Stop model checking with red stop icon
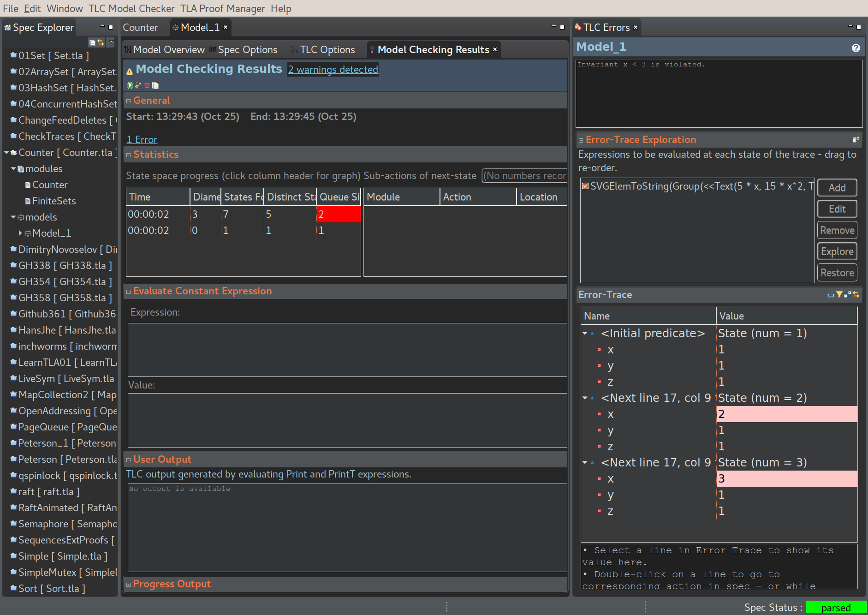The width and height of the screenshot is (868, 615). click(x=147, y=85)
